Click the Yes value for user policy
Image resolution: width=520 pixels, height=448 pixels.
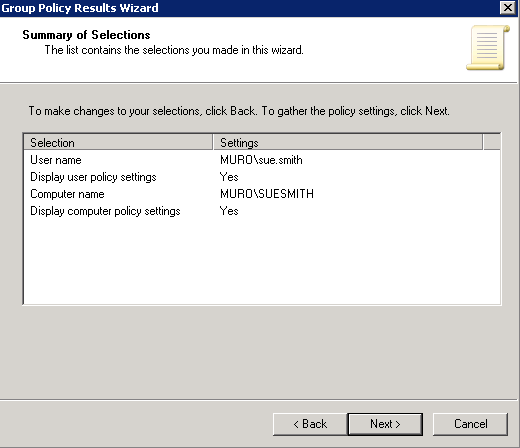[229, 177]
